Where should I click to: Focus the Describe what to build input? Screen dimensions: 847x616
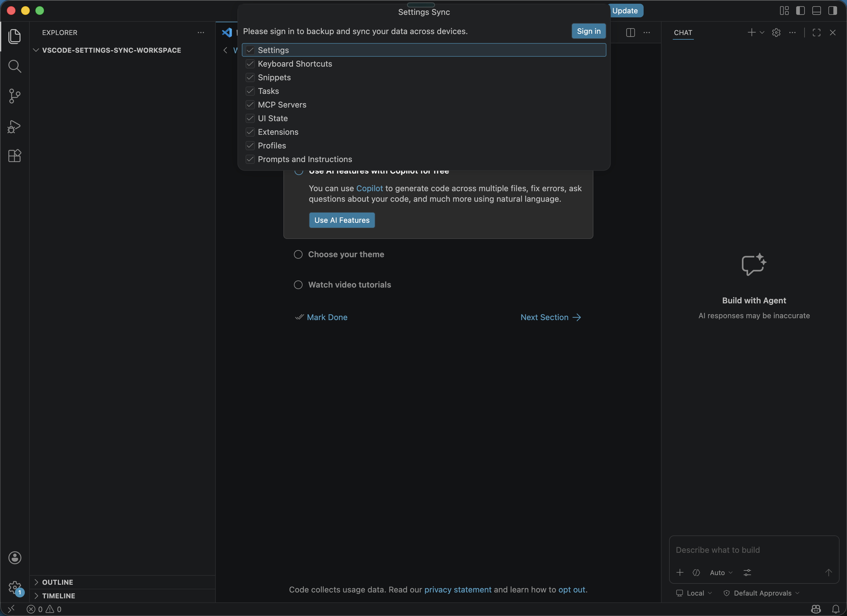(754, 550)
